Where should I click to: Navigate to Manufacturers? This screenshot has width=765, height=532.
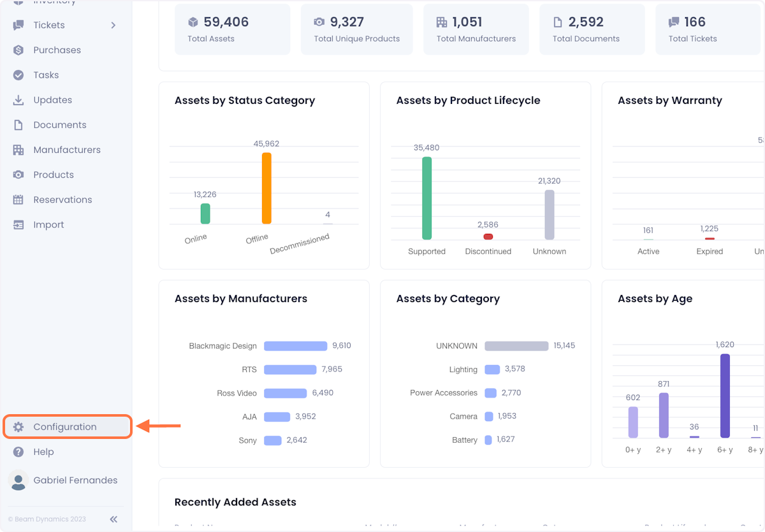click(66, 150)
